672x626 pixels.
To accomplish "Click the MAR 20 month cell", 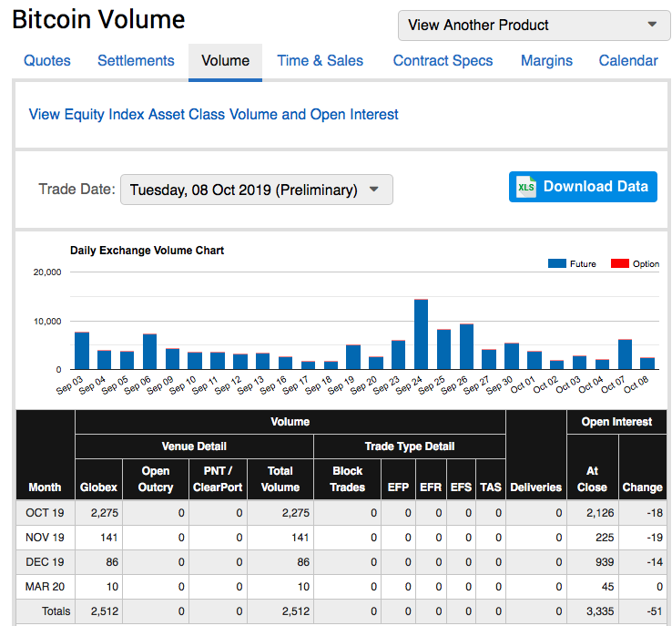I will click(45, 587).
